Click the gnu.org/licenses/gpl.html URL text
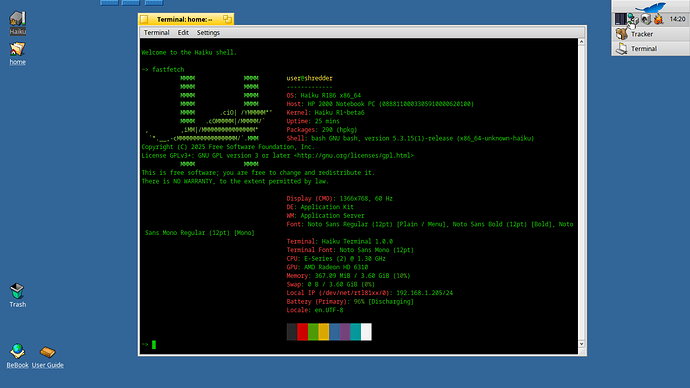The image size is (690, 388). point(354,155)
